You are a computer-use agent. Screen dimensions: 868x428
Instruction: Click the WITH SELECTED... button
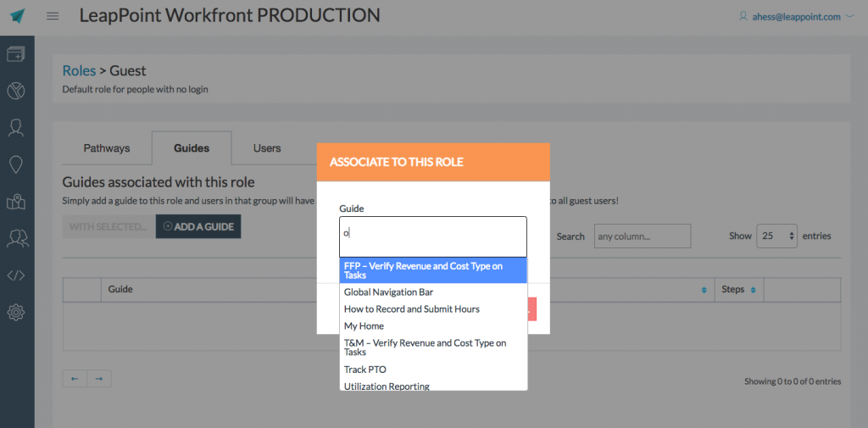pos(108,226)
